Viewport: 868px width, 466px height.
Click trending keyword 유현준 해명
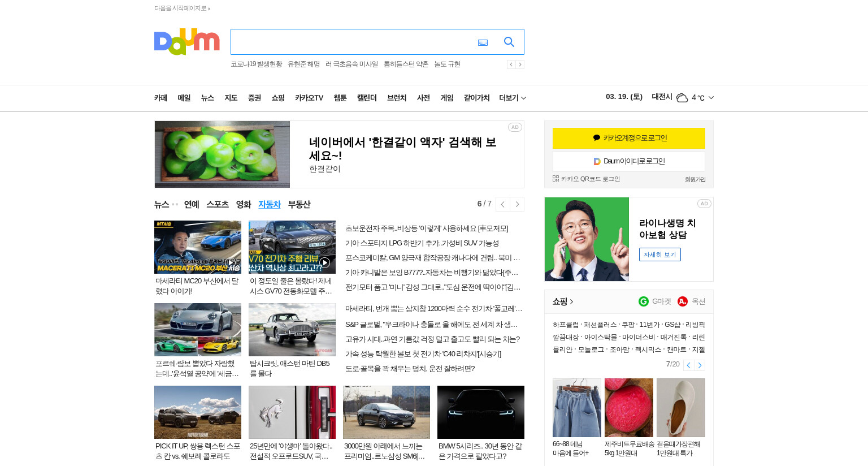303,64
